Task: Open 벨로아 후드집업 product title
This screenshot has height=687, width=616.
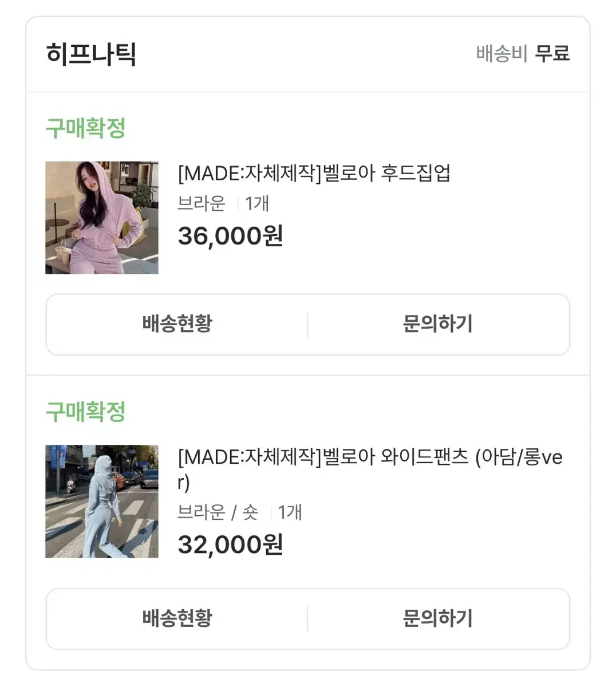Action: (x=314, y=173)
